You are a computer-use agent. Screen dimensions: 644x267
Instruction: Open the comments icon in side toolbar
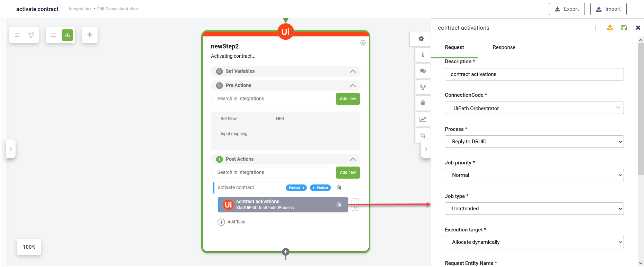coord(423,71)
